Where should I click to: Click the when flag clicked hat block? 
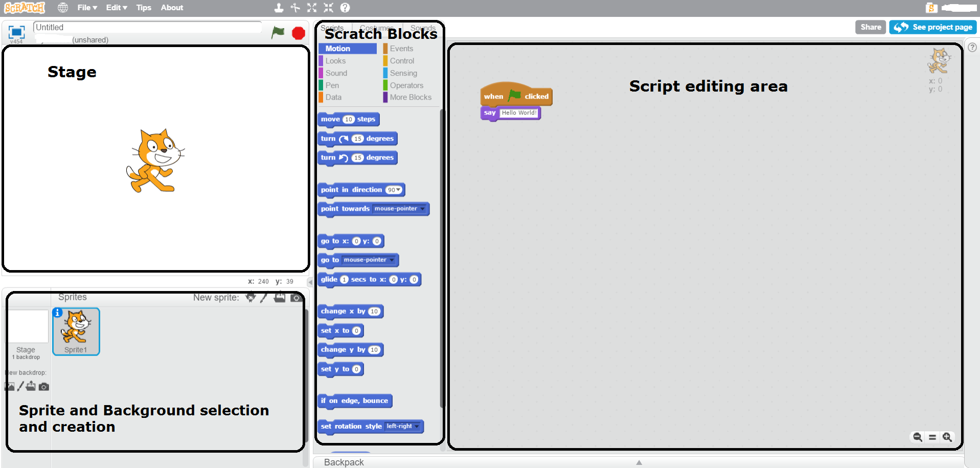(x=516, y=95)
